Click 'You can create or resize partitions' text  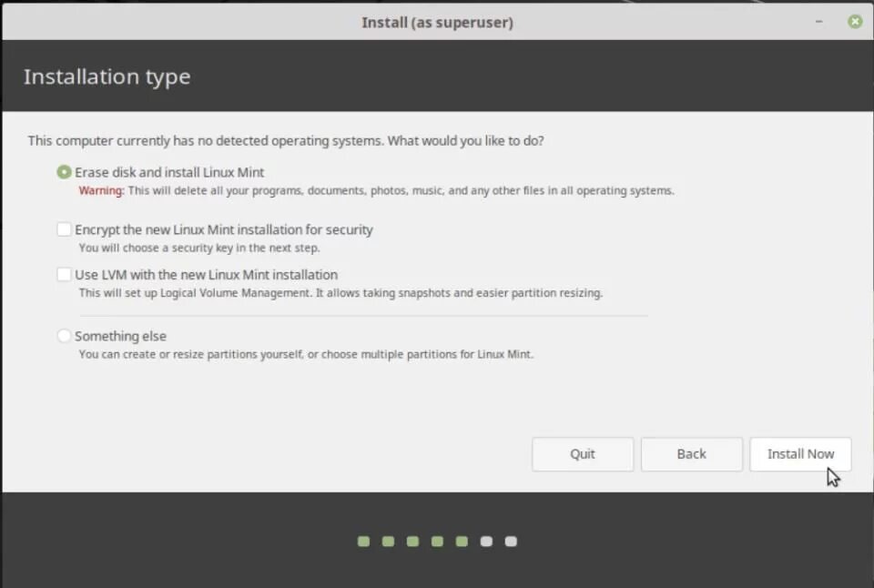[306, 354]
